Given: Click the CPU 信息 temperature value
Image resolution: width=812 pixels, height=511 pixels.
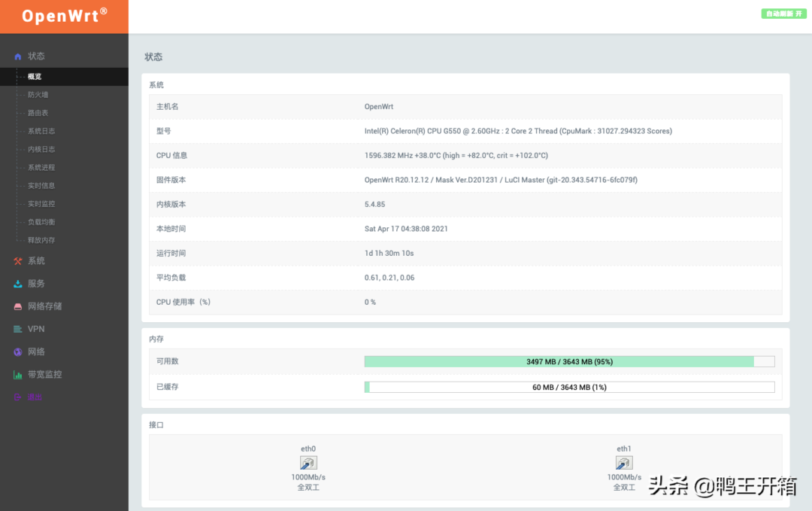Looking at the screenshot, I should coord(456,156).
